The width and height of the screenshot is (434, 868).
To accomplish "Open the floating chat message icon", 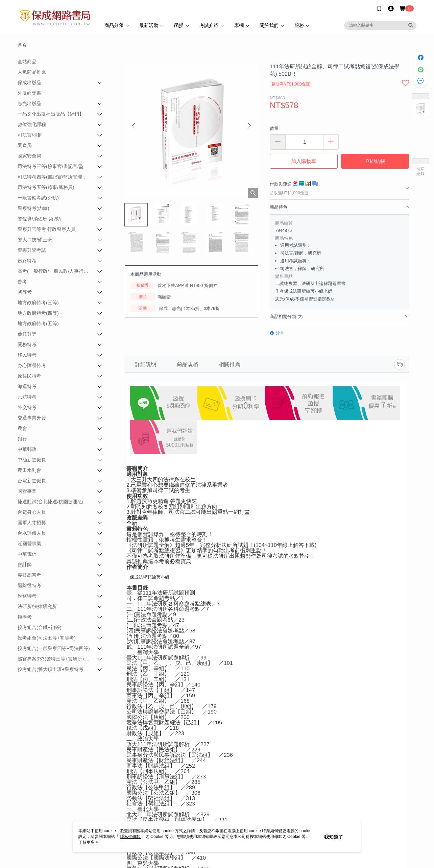I will (x=420, y=81).
